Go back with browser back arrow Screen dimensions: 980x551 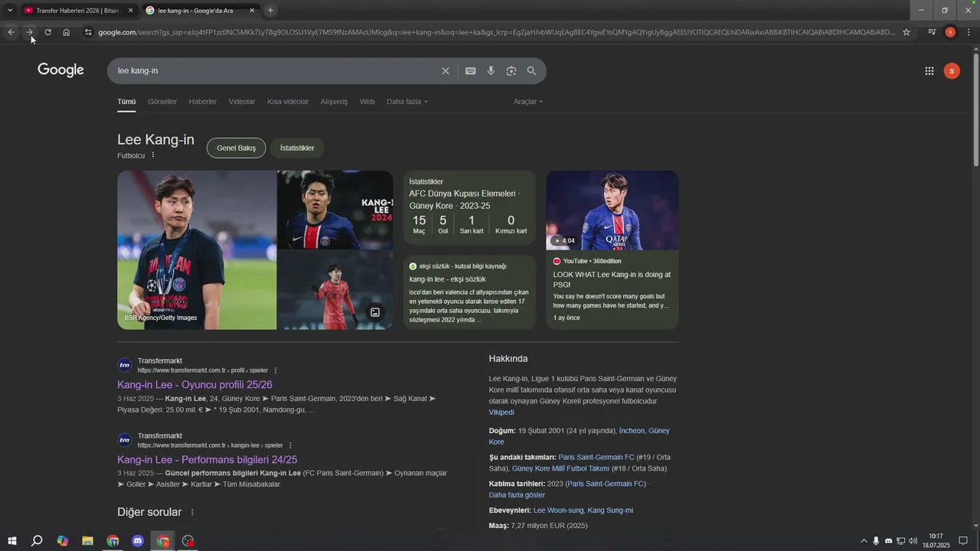point(11,32)
